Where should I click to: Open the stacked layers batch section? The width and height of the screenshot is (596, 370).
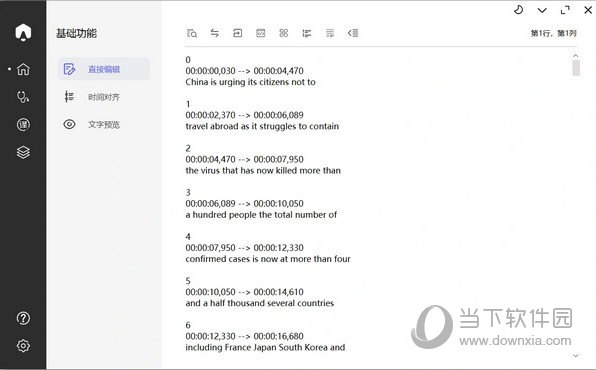(23, 152)
